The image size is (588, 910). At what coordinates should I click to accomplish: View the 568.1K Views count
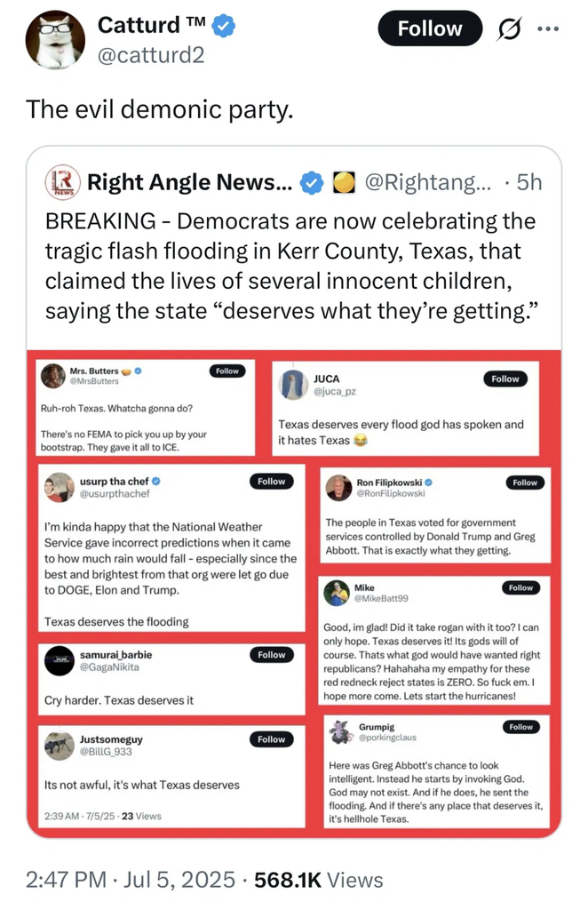pyautogui.click(x=319, y=880)
